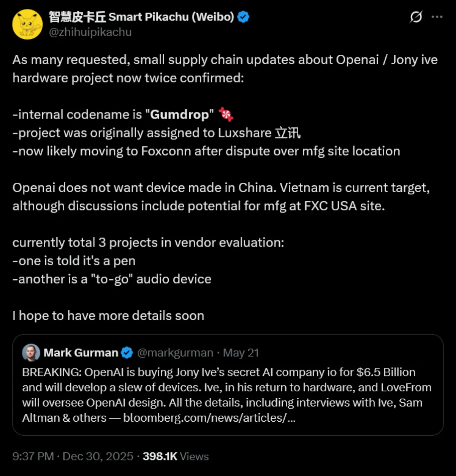
Task: Click the "I hope to have more details soon" line
Action: (x=108, y=316)
